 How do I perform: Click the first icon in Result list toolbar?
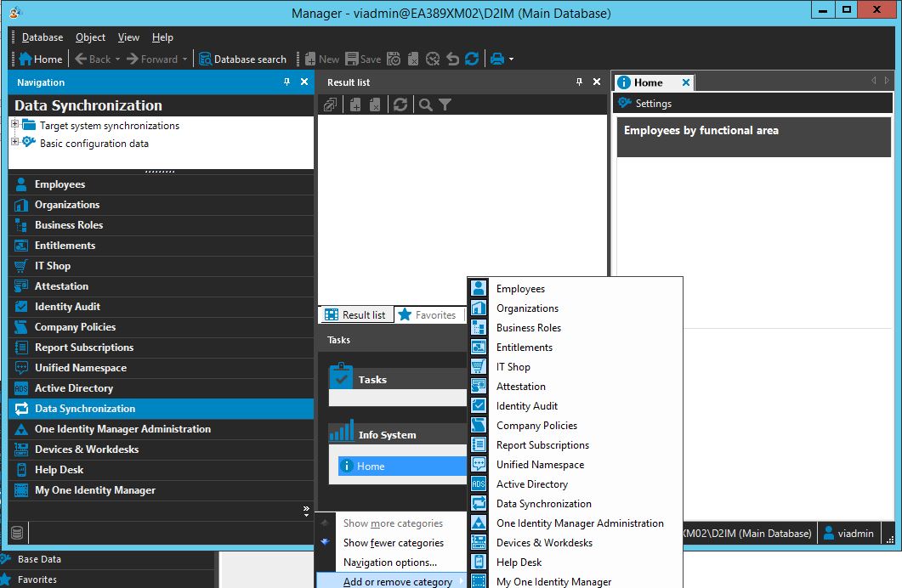[330, 105]
